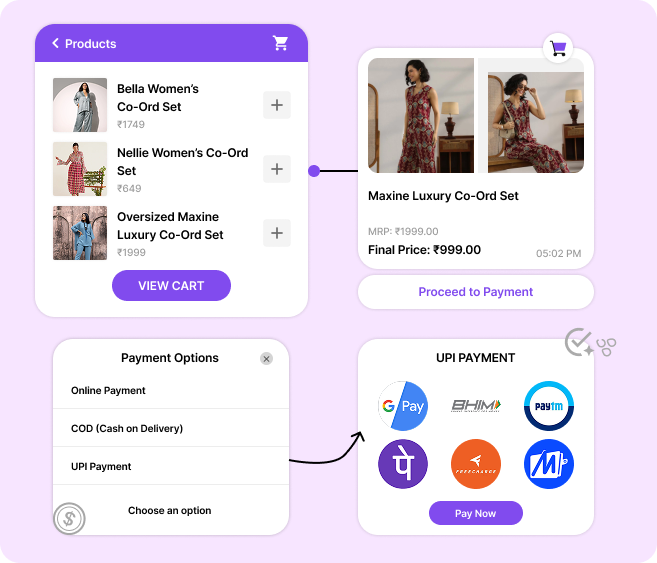The width and height of the screenshot is (657, 563).
Task: Click Proceed to Payment
Action: coord(476,292)
